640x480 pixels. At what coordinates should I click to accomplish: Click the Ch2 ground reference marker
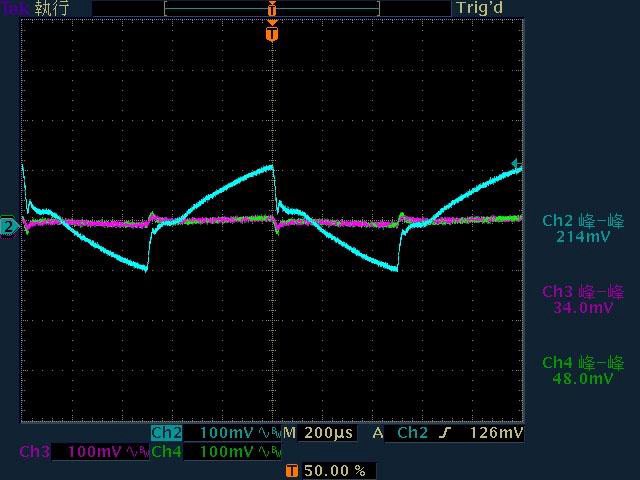8,227
